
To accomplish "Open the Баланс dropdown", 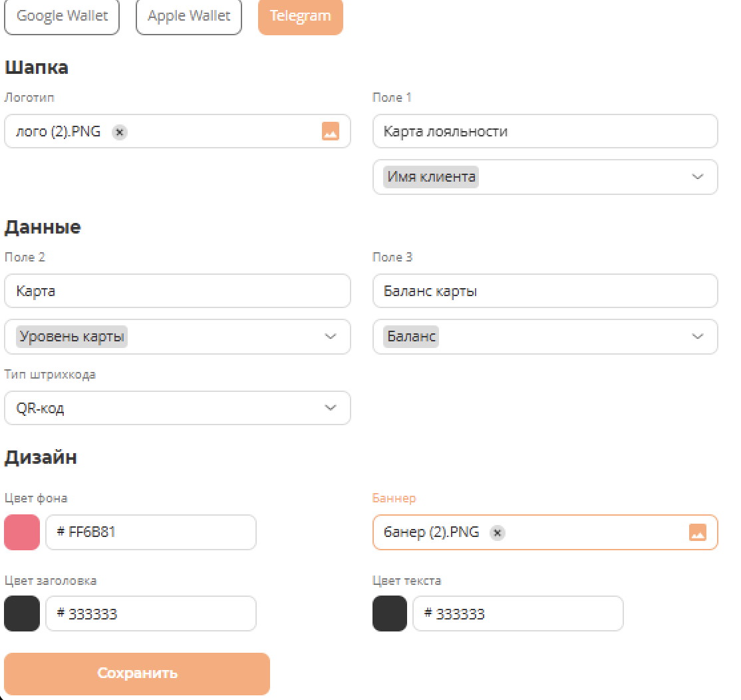I will pos(696,337).
